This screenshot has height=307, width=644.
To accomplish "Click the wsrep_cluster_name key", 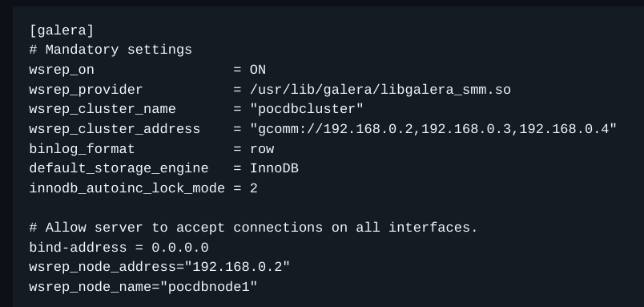I will [x=103, y=109].
